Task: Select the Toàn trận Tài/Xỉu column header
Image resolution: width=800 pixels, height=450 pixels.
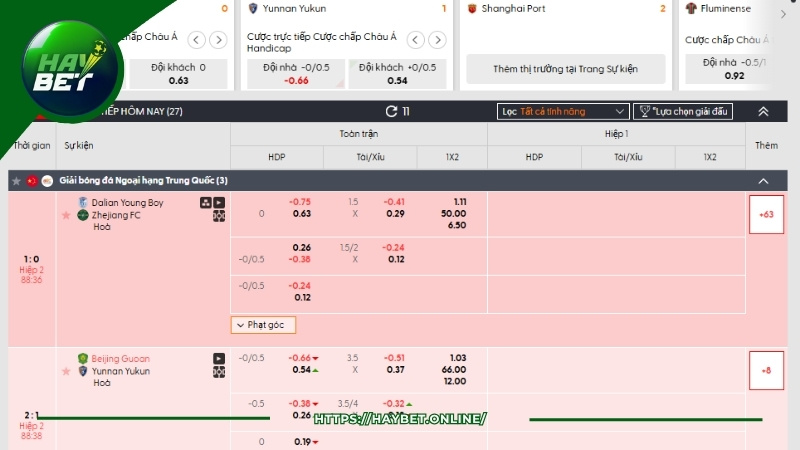Action: point(370,157)
